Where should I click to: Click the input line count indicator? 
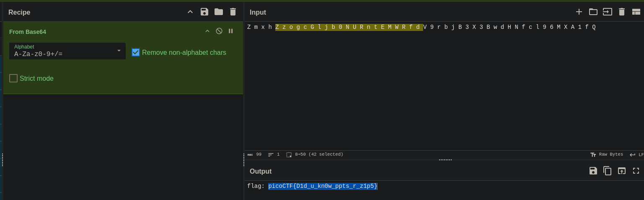pos(274,154)
